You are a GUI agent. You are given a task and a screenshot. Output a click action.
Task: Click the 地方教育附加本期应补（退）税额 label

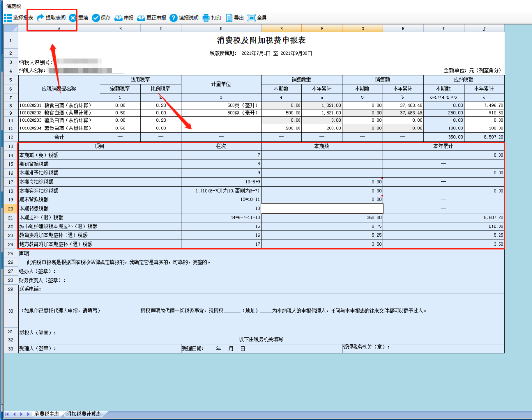click(x=56, y=244)
